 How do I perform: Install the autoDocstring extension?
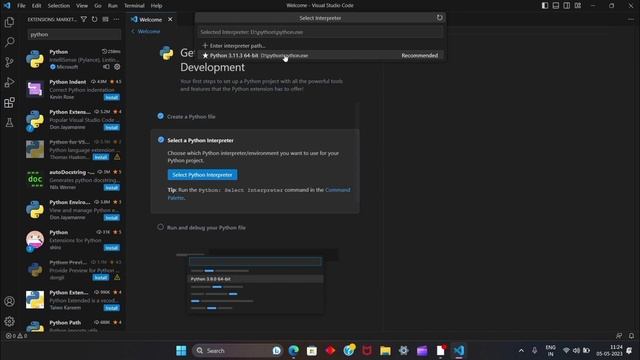[x=111, y=188]
